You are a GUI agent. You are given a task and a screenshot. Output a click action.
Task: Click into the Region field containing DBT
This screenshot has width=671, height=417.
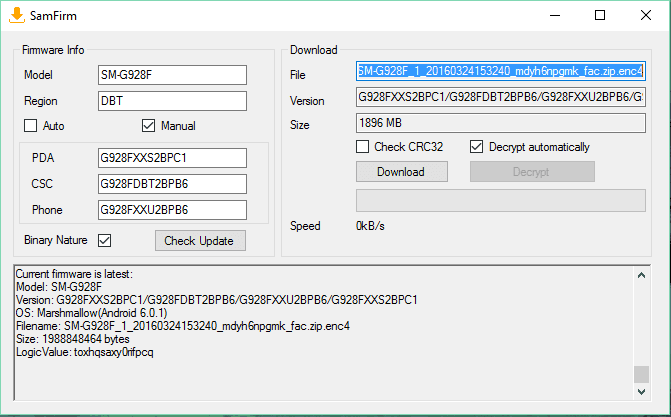coord(172,101)
